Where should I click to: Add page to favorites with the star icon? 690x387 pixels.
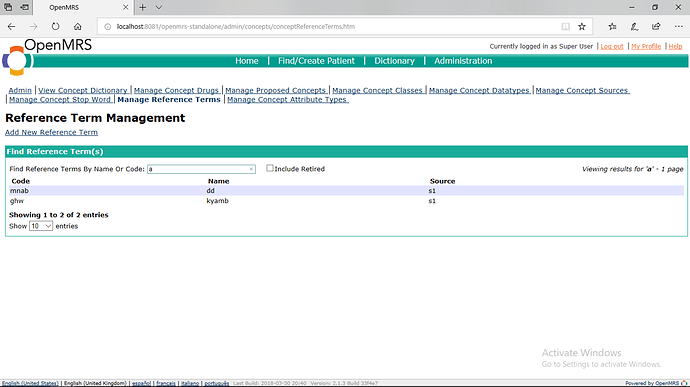pos(582,26)
